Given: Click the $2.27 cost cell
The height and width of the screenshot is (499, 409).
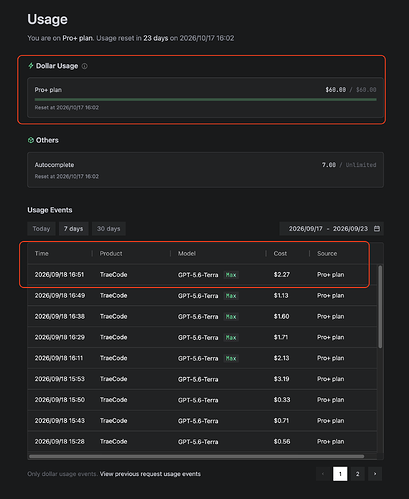Looking at the screenshot, I should point(282,275).
